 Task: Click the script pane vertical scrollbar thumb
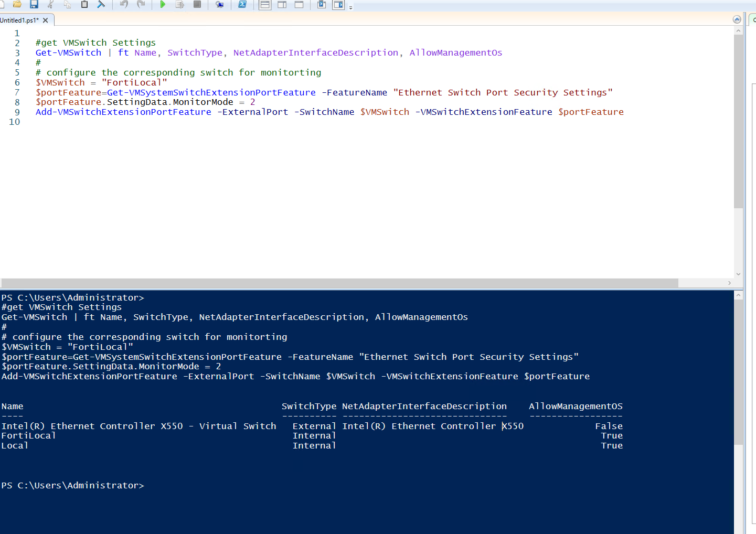coord(738,121)
